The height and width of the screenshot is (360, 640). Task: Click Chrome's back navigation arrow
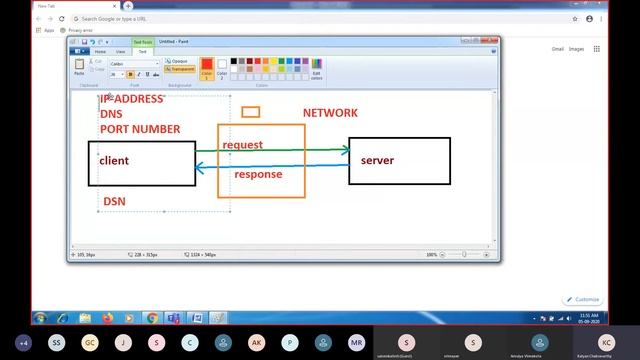point(38,19)
